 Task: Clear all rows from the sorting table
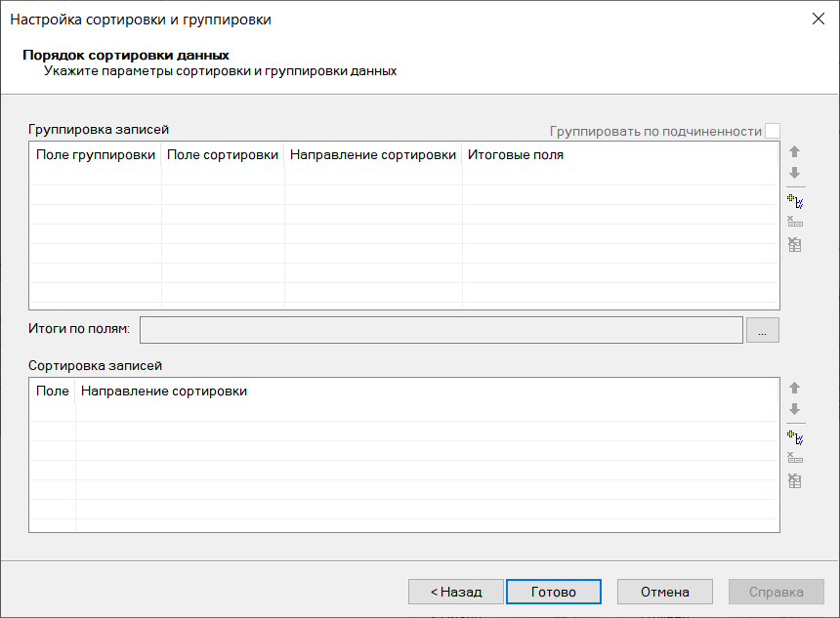click(x=794, y=479)
